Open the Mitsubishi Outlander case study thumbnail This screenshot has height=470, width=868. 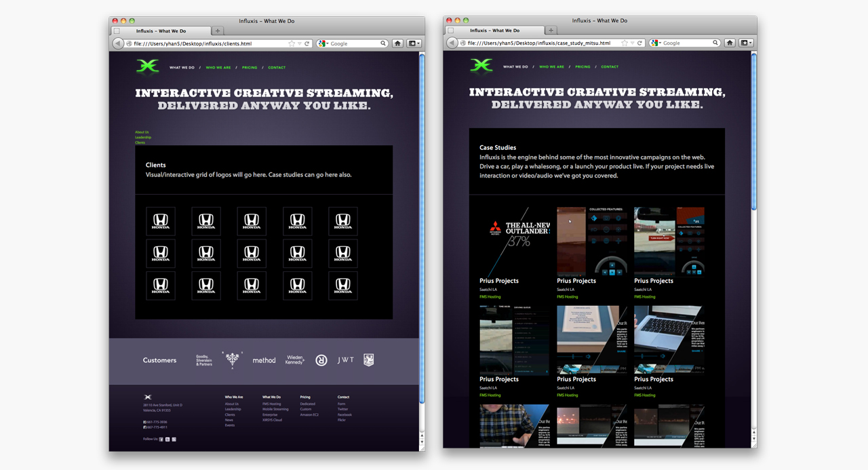pyautogui.click(x=518, y=241)
